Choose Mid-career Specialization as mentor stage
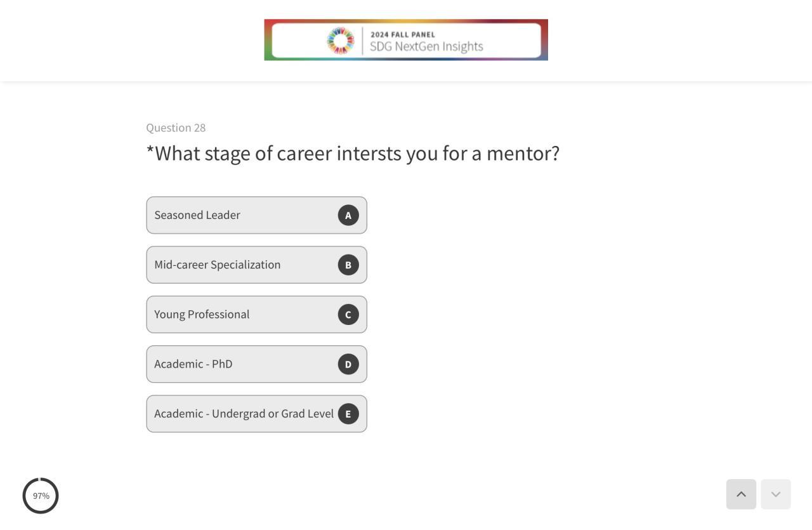This screenshot has height=530, width=812. (x=218, y=265)
